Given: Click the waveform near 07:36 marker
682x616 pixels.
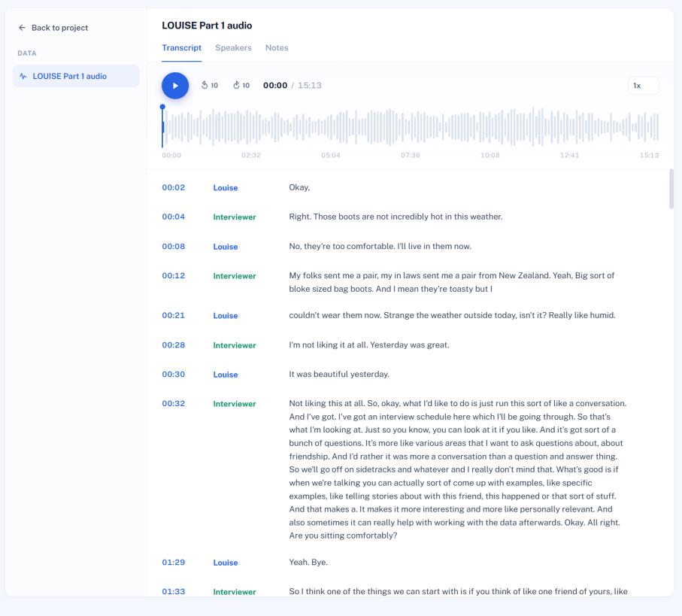Looking at the screenshot, I should click(411, 126).
